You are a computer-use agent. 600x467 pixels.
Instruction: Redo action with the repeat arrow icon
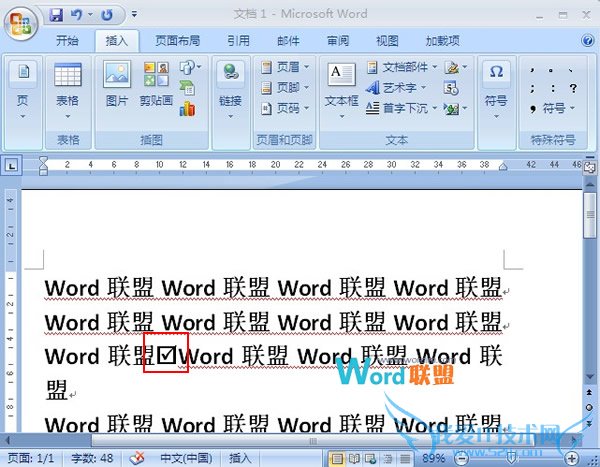107,15
